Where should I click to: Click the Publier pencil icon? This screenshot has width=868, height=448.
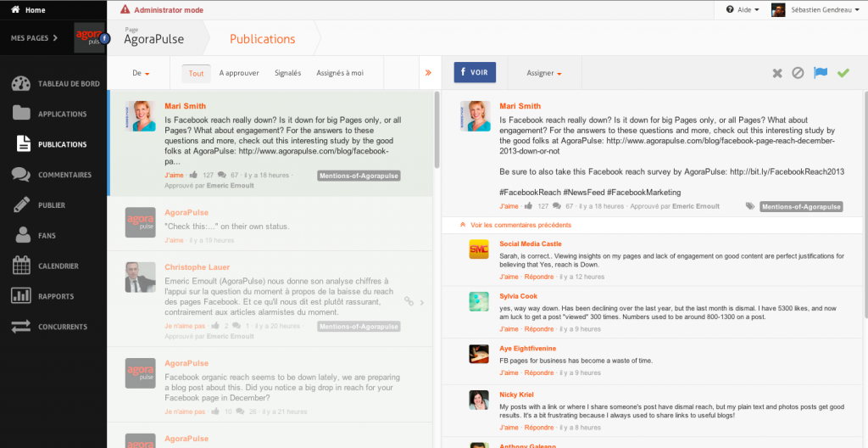coord(21,205)
